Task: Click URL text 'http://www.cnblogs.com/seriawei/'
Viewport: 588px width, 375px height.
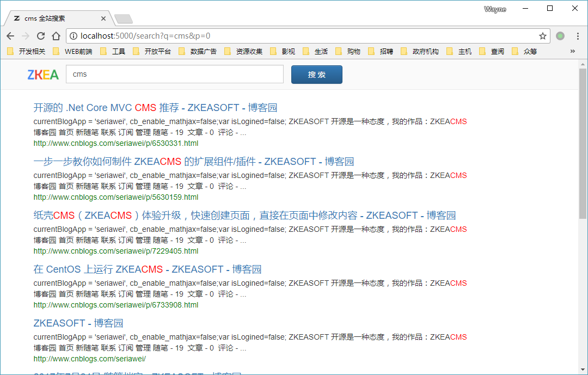Action: pos(90,359)
